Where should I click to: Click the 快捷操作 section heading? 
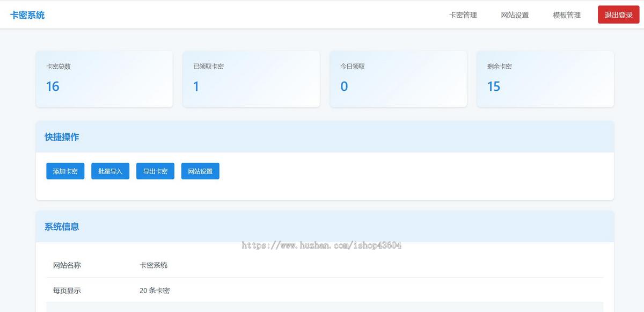click(x=62, y=137)
